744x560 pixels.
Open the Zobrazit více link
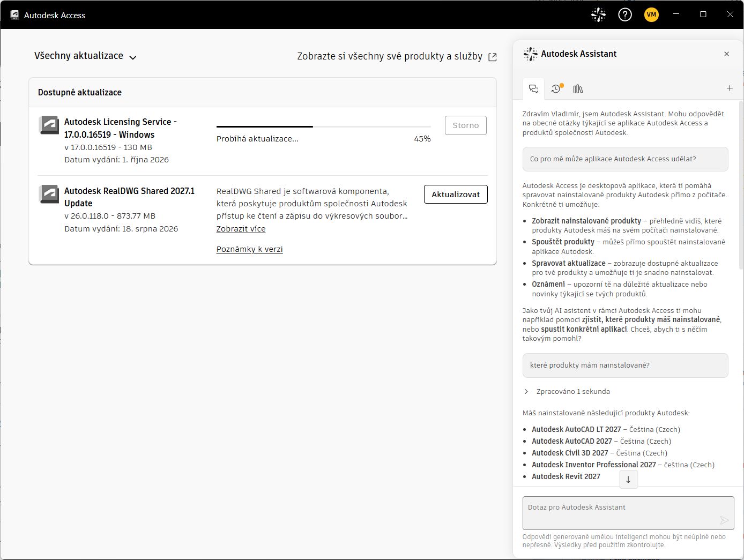pyautogui.click(x=241, y=229)
